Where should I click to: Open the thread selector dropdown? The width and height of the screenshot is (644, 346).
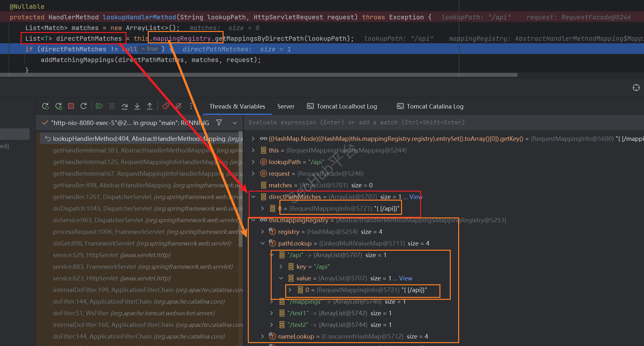coord(235,123)
